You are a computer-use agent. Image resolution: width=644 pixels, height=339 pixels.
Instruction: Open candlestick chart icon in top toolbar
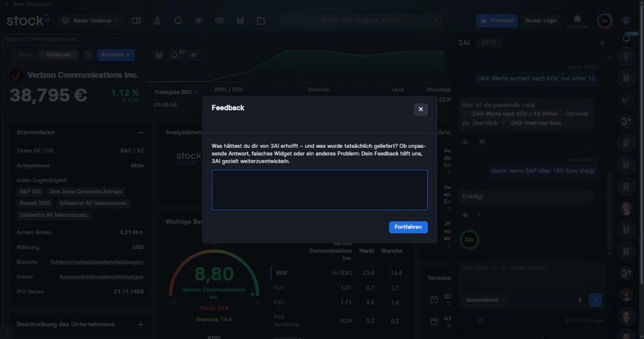240,20
